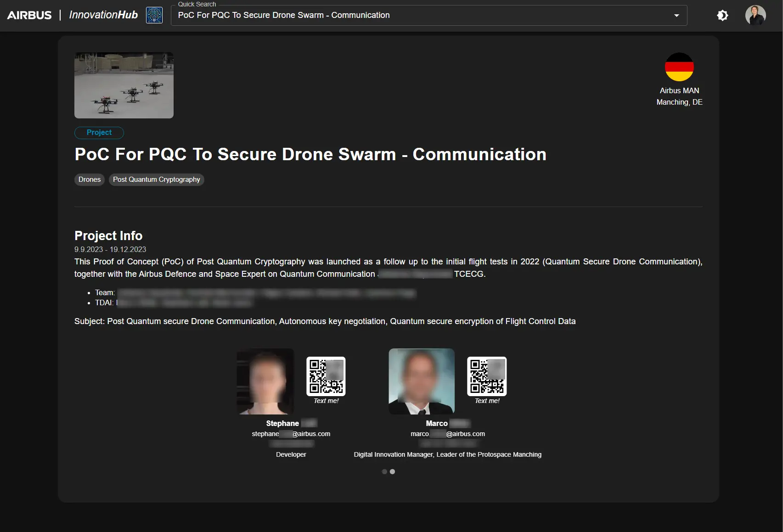Select the Airbus MAN location text
Screen dimensions: 783x532
[x=679, y=90]
